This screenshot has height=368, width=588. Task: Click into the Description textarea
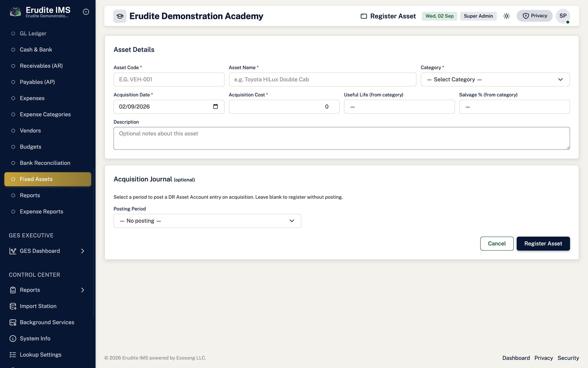342,138
